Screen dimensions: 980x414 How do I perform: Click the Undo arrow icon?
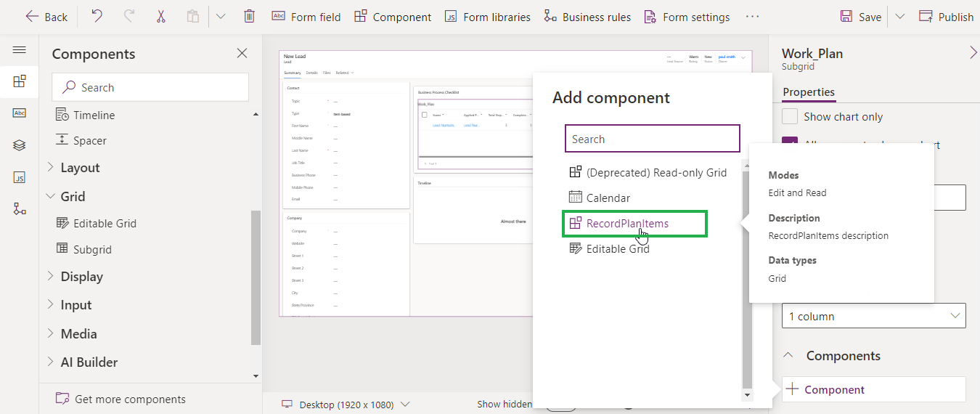(x=97, y=16)
